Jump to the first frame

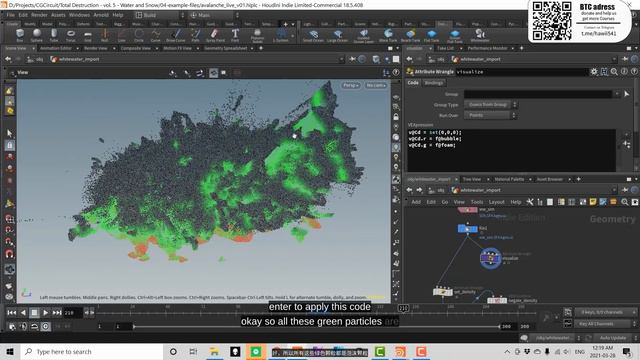pyautogui.click(x=11, y=313)
